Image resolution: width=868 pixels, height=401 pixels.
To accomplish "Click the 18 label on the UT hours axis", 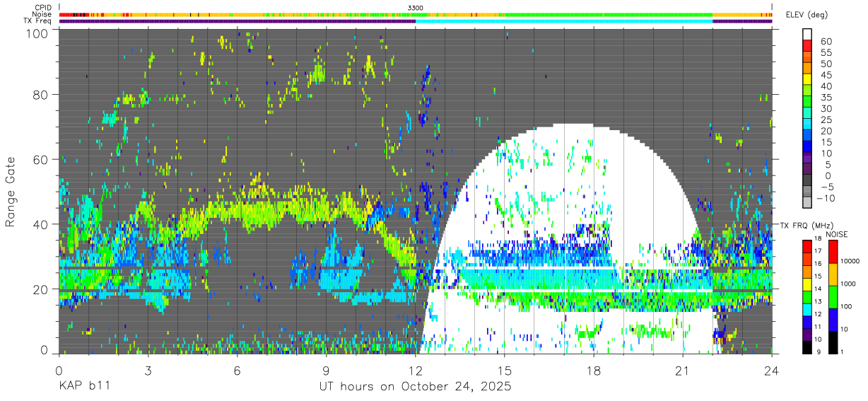I will tap(594, 370).
